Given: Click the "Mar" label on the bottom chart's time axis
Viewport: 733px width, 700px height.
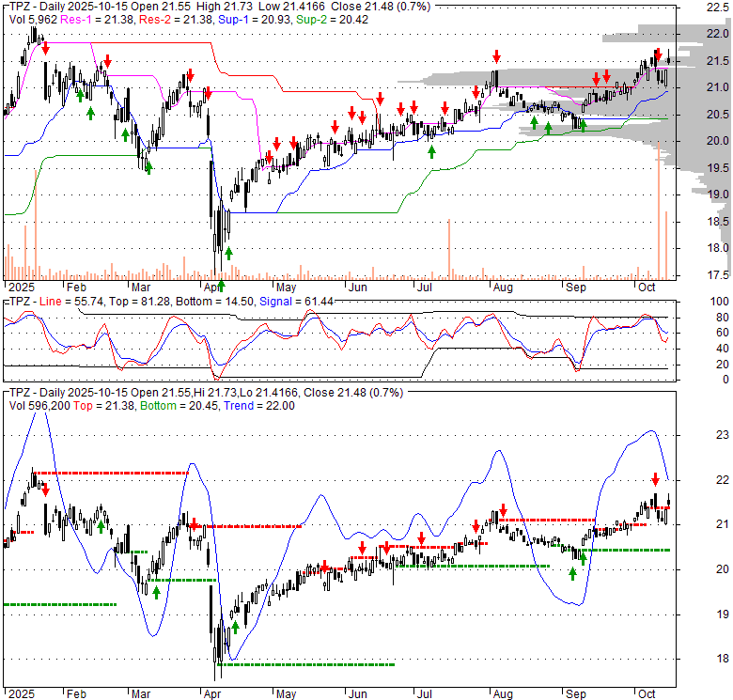Looking at the screenshot, I should [141, 694].
